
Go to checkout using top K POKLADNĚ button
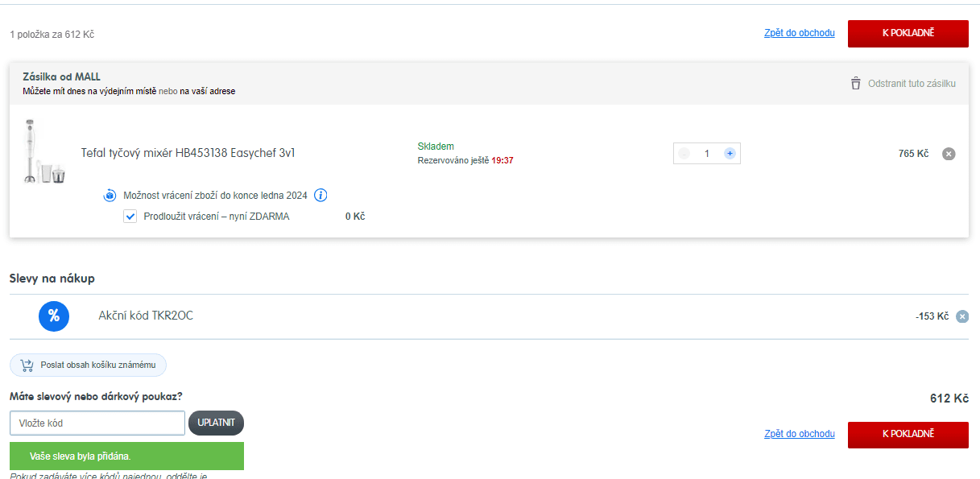click(x=908, y=33)
